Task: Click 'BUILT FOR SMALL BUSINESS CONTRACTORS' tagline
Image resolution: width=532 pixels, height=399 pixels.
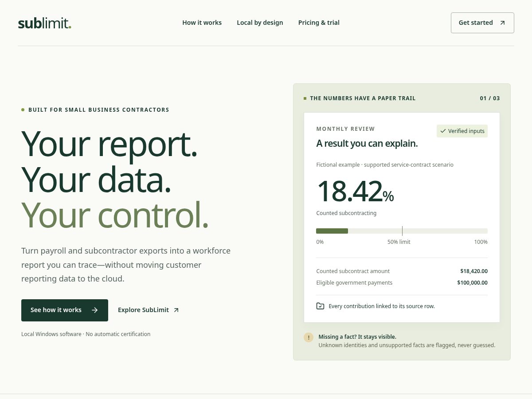Action: tap(99, 110)
